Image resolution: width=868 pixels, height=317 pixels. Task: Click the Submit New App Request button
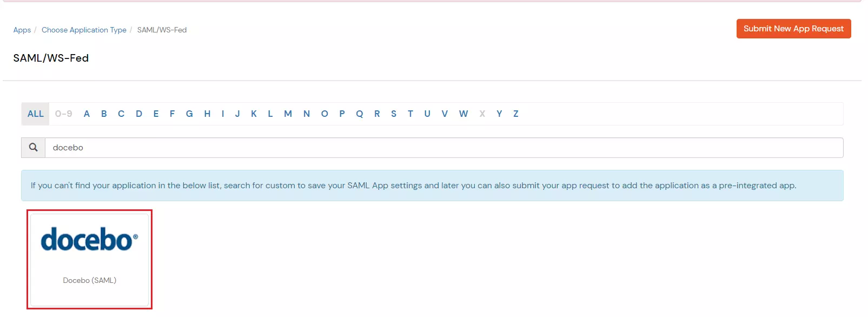pyautogui.click(x=793, y=29)
